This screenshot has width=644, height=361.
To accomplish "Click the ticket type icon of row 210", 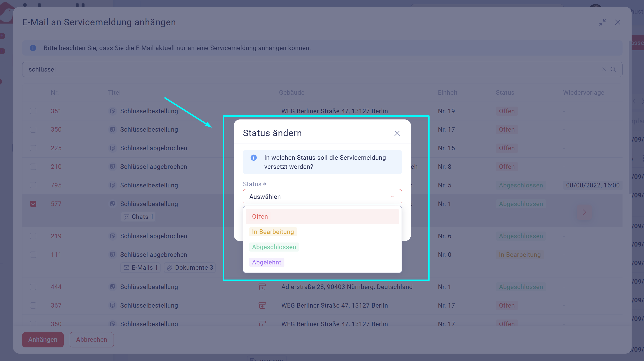I will (x=112, y=167).
